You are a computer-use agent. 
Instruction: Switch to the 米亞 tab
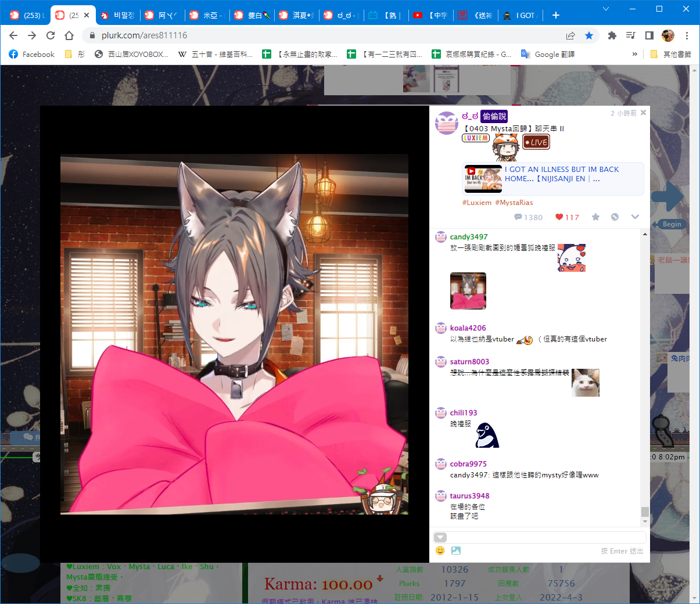point(208,15)
